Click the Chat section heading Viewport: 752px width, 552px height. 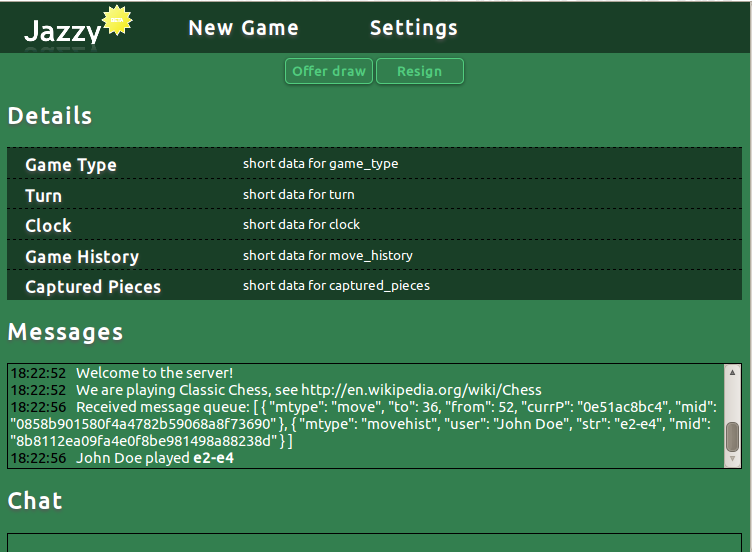click(x=35, y=500)
